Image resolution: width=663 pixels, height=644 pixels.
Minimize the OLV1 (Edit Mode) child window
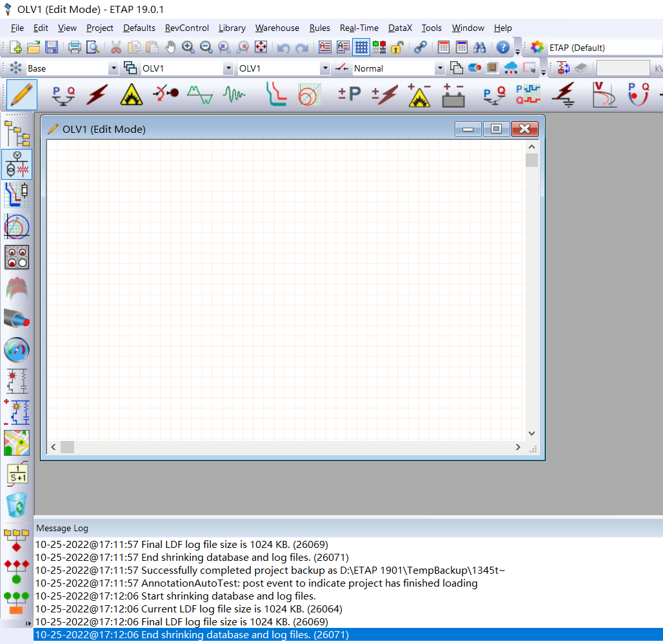(x=468, y=129)
